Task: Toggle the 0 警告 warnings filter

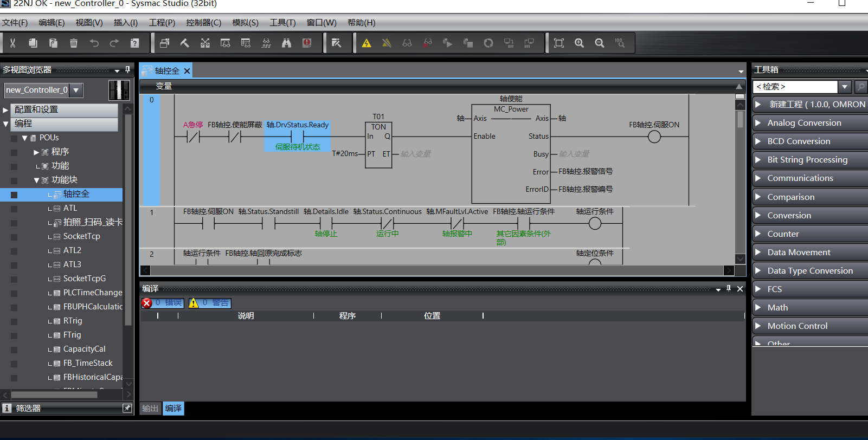Action: click(x=210, y=303)
